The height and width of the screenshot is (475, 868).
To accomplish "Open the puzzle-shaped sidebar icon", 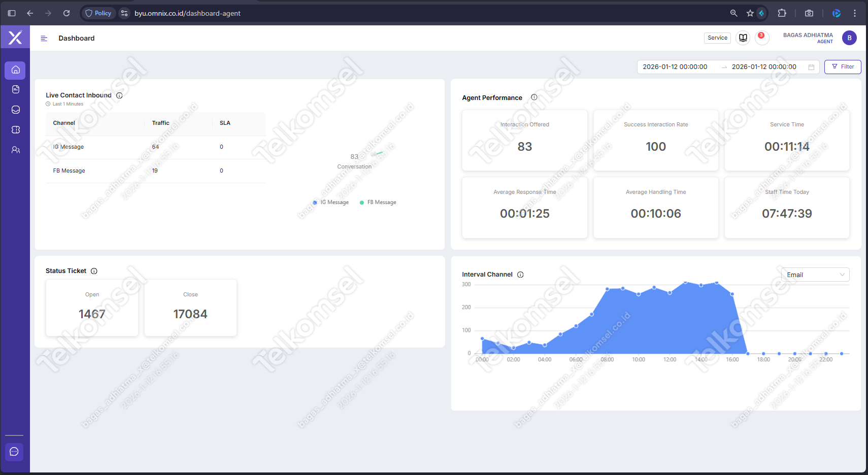I will 16,130.
